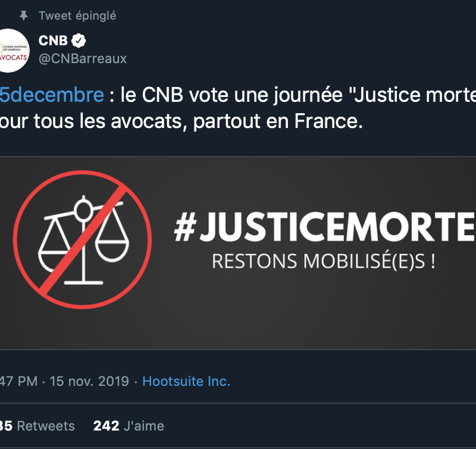Image resolution: width=476 pixels, height=449 pixels.
Task: Click the RESTONS MOBILISÉ(E)S ! caption text
Action: [x=323, y=261]
